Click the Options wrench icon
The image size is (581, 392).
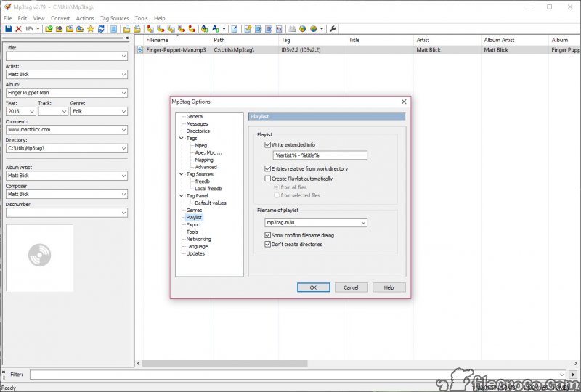pos(333,29)
